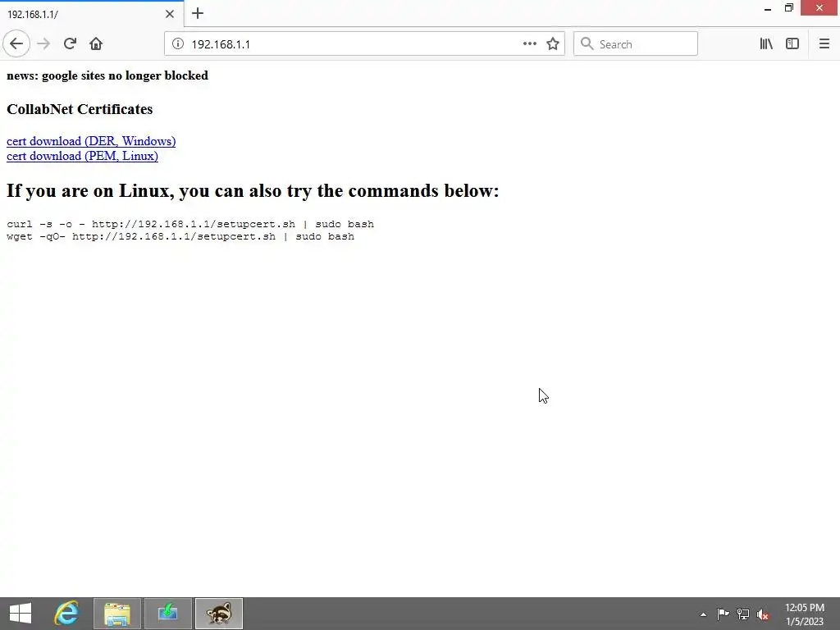The image size is (840, 630).
Task: Click the forward navigation arrow
Action: (x=43, y=44)
